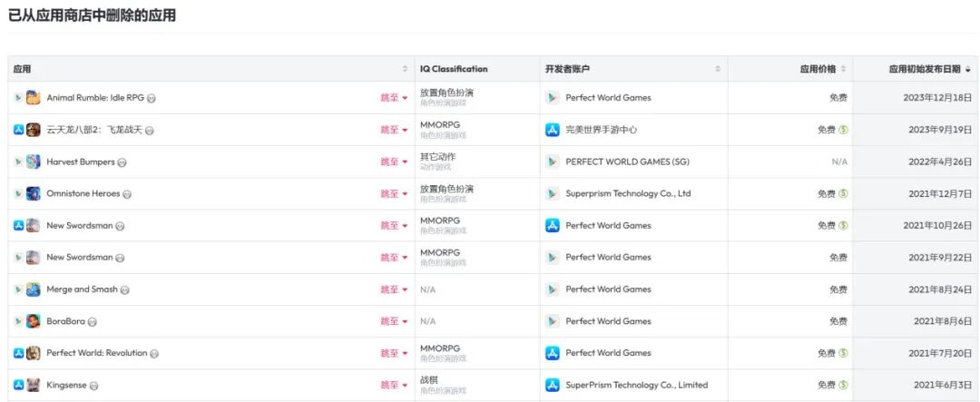This screenshot has height=402, width=980.
Task: Click the smiley icon beside Omnistone Heroes
Action: tap(127, 194)
